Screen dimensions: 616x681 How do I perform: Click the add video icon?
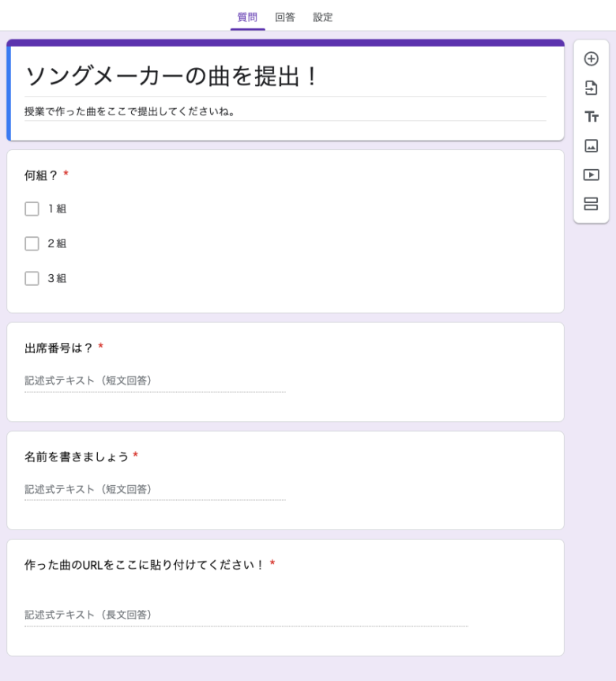(x=591, y=175)
